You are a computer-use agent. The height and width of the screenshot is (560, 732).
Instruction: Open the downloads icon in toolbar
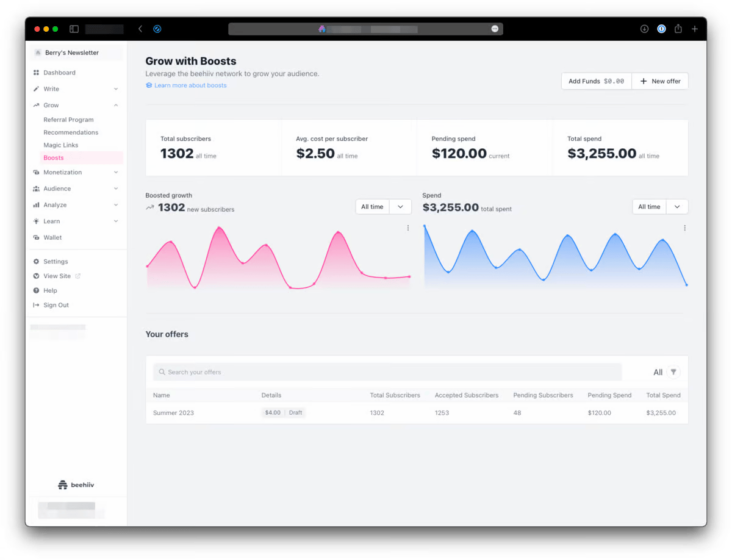tap(645, 29)
